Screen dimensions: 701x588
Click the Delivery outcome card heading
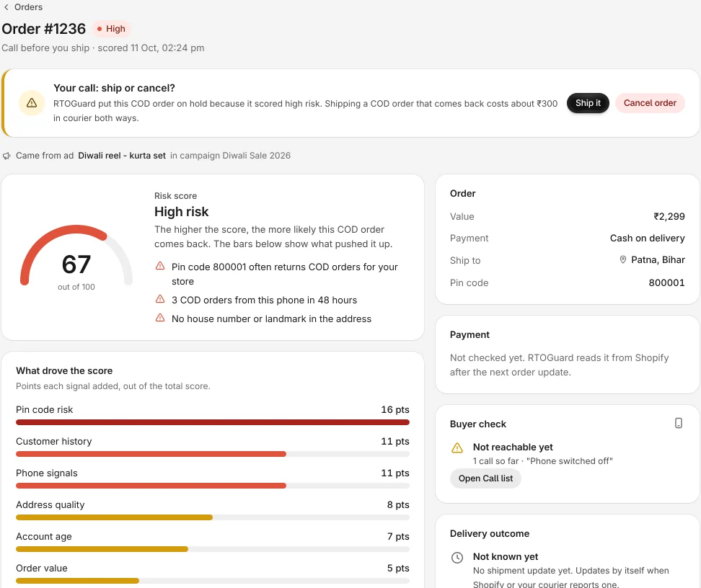point(490,533)
